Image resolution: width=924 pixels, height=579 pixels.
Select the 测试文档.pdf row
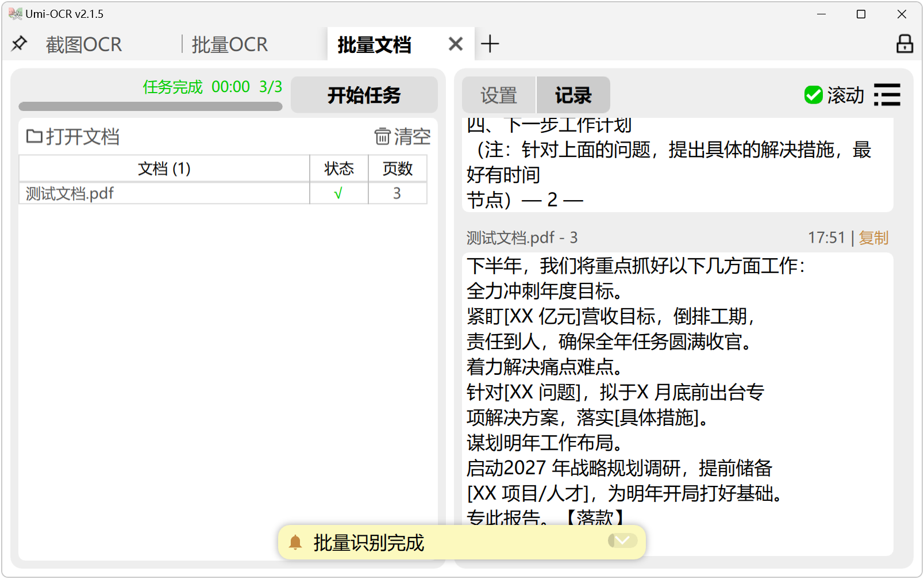(x=223, y=193)
